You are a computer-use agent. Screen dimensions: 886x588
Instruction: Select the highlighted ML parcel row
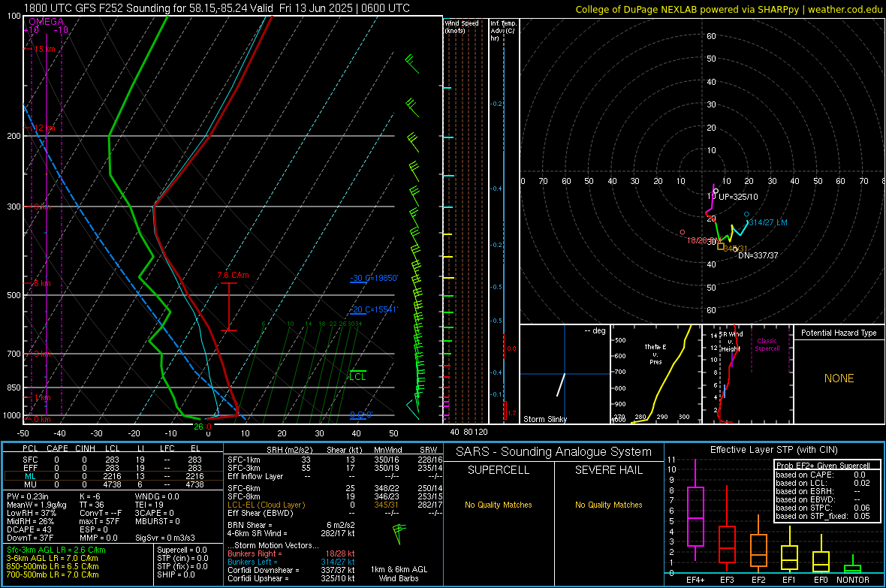click(112, 477)
